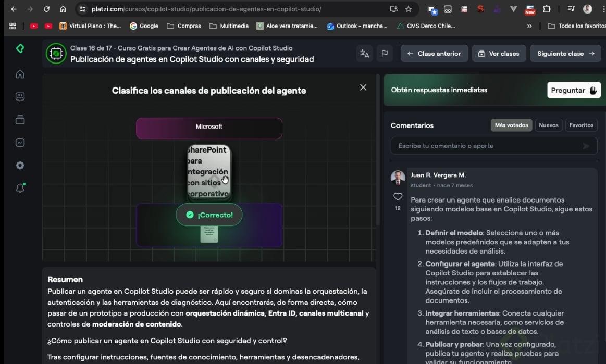Click the lesson title Publicación de agentes
The width and height of the screenshot is (606, 364).
tap(192, 59)
